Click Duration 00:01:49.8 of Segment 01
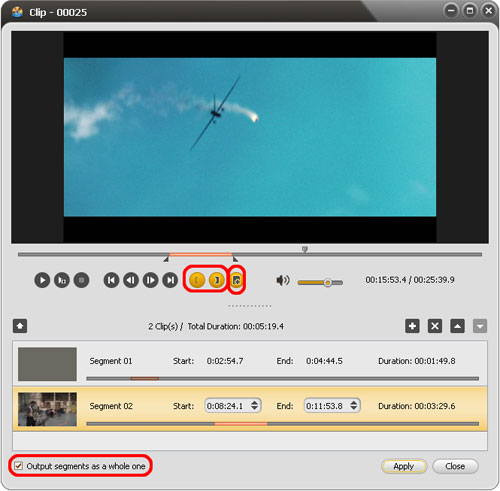500x491 pixels. pos(417,361)
